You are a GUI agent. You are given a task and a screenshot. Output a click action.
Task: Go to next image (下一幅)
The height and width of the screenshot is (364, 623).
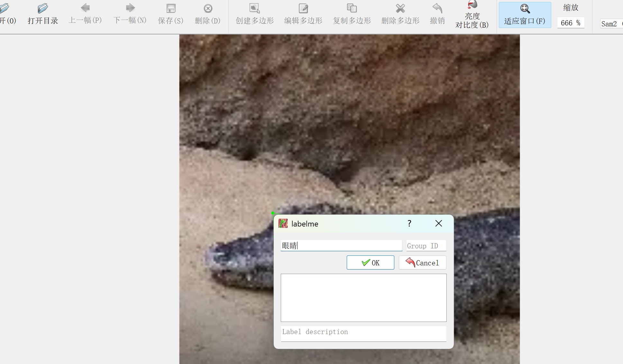[130, 8]
